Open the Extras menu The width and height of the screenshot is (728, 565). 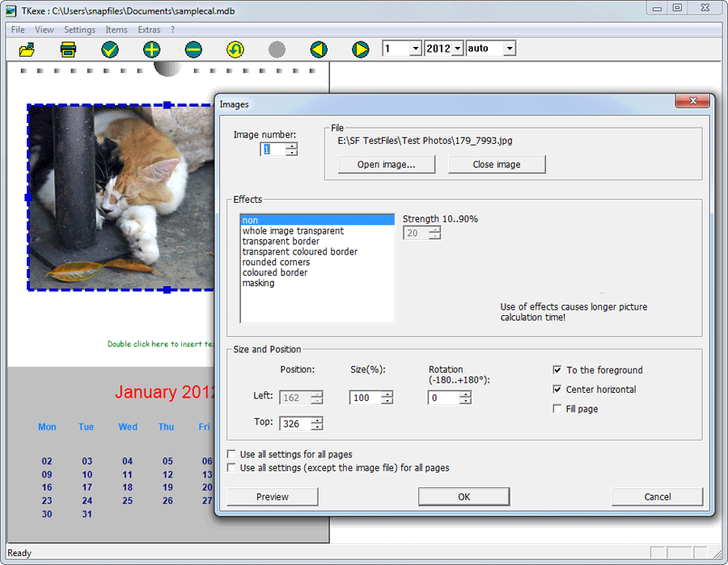click(149, 30)
